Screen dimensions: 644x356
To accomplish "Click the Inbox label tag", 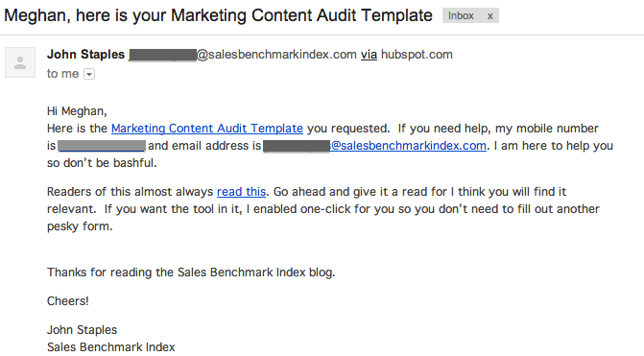I will (x=461, y=15).
